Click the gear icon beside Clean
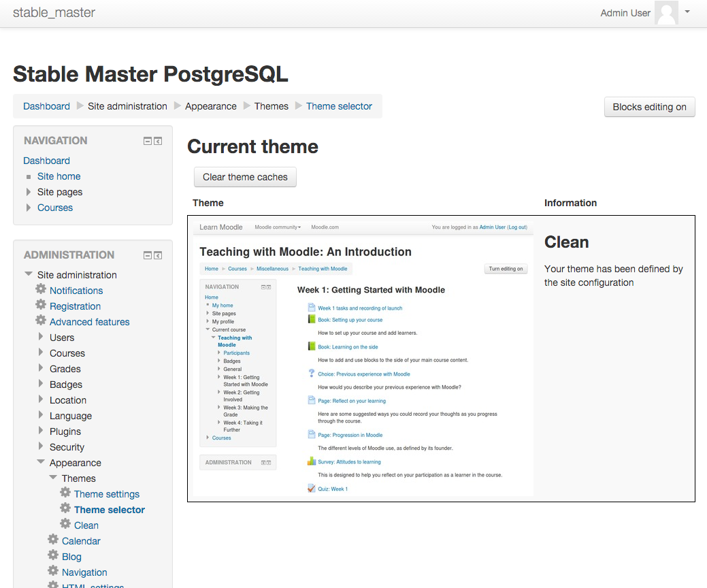Screen dimensions: 707x588 tap(65, 524)
